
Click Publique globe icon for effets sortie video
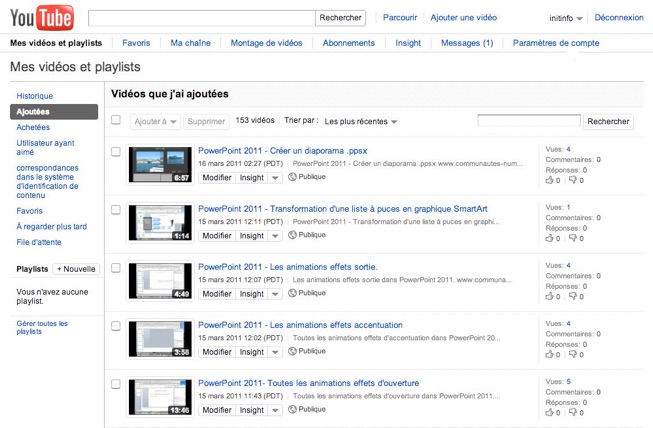292,293
